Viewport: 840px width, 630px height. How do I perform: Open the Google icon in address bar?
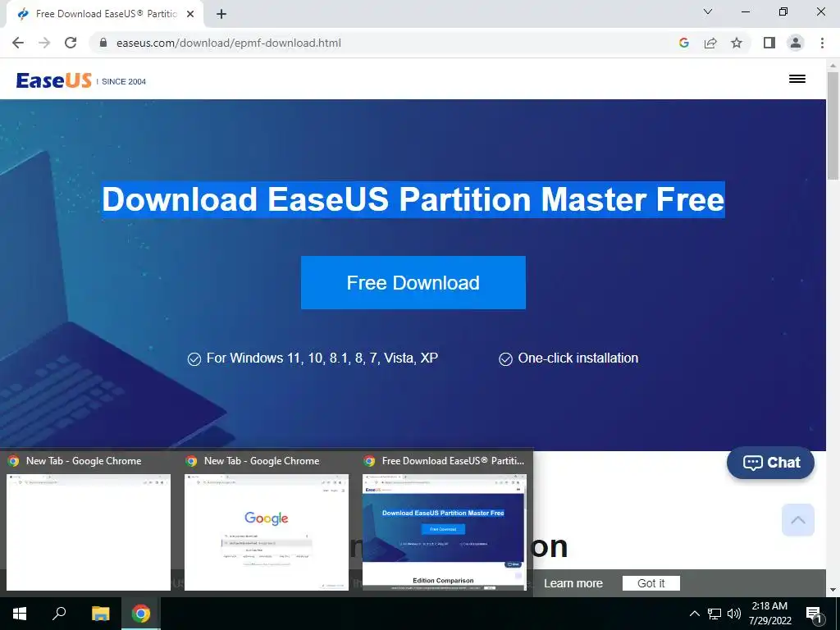coord(683,43)
